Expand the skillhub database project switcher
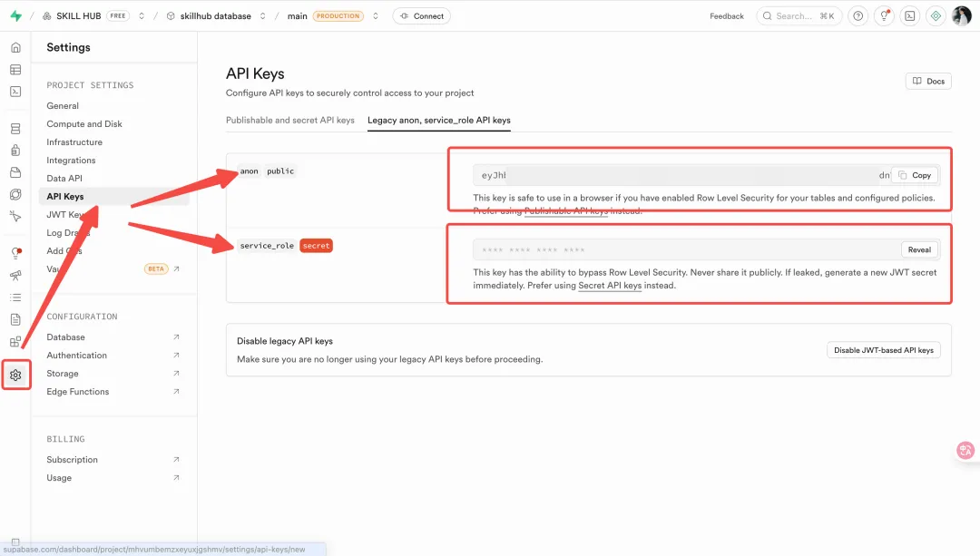This screenshot has width=980, height=556. tap(263, 16)
